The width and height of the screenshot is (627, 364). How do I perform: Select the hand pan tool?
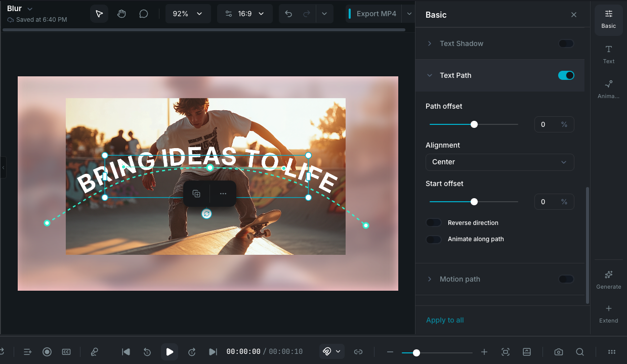[121, 14]
